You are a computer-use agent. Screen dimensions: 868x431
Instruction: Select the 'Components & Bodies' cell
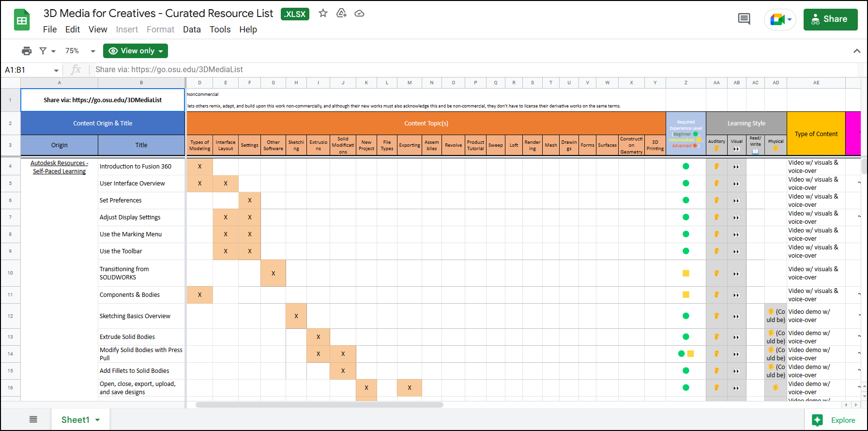click(141, 295)
